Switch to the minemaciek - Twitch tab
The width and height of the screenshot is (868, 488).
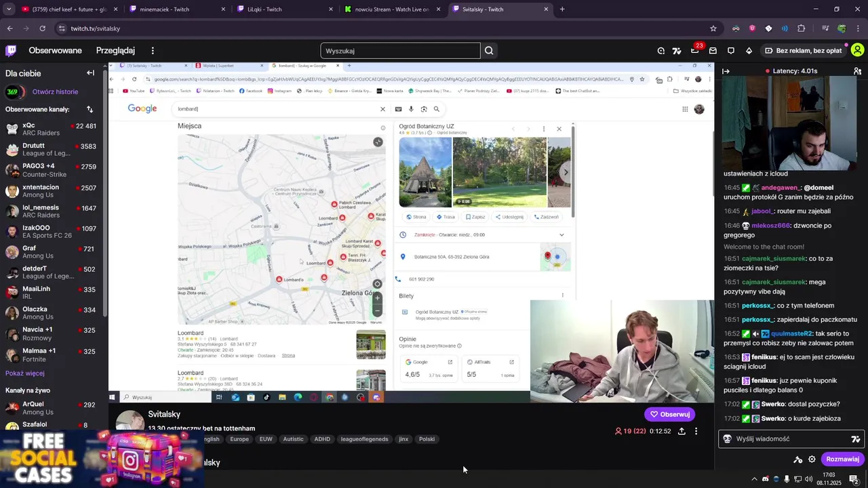176,9
